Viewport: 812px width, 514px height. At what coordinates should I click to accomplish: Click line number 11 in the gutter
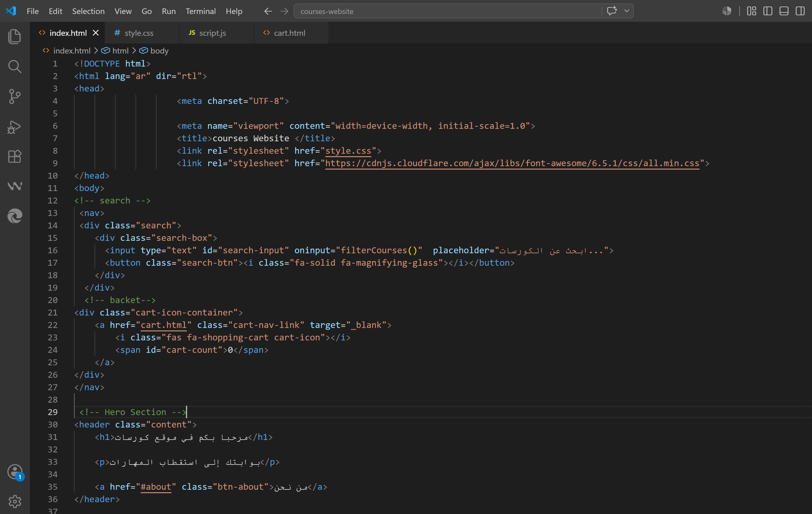click(53, 188)
